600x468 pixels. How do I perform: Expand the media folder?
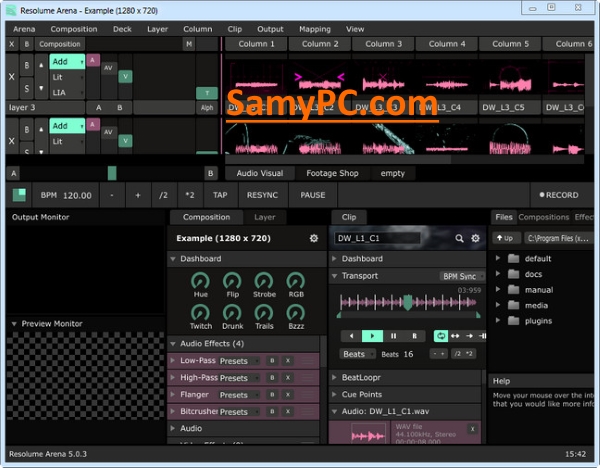tap(497, 305)
